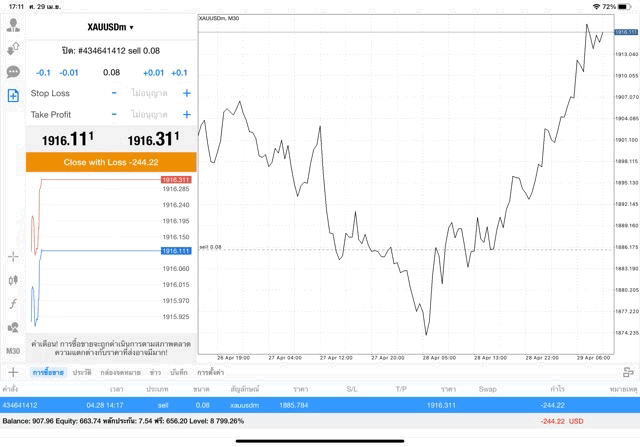Open the indicators f icon
640x447 pixels.
point(13,303)
